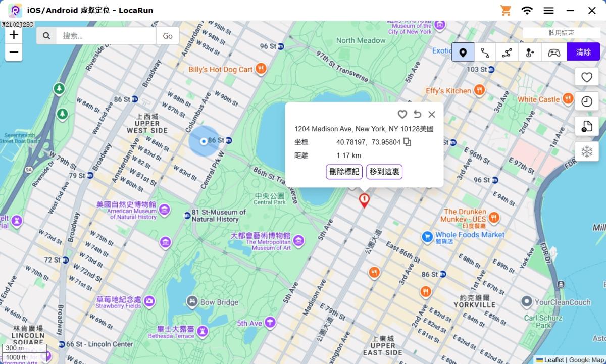Copy the coordinates in the popup
606x364 pixels.
[407, 142]
